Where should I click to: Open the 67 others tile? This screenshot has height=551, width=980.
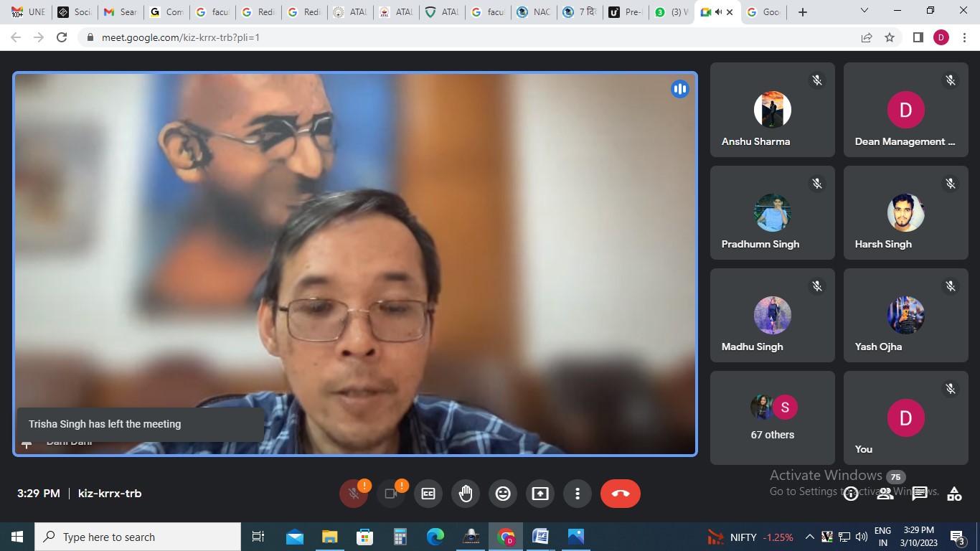click(773, 418)
